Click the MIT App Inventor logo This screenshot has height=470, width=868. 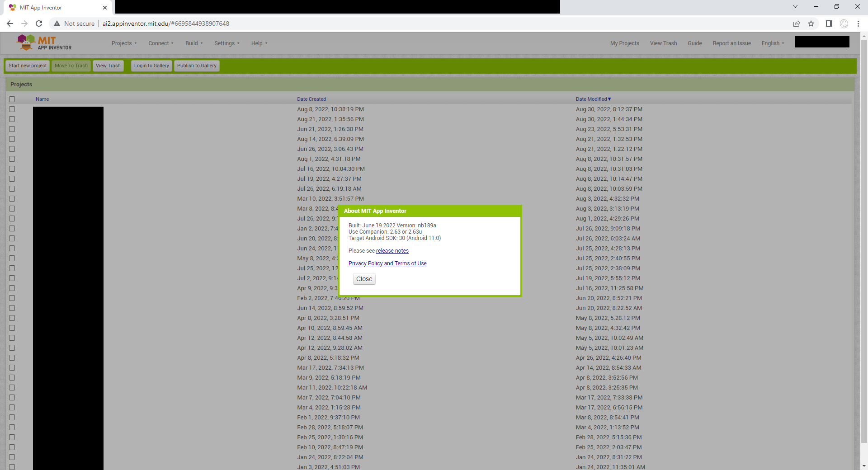[x=43, y=42]
